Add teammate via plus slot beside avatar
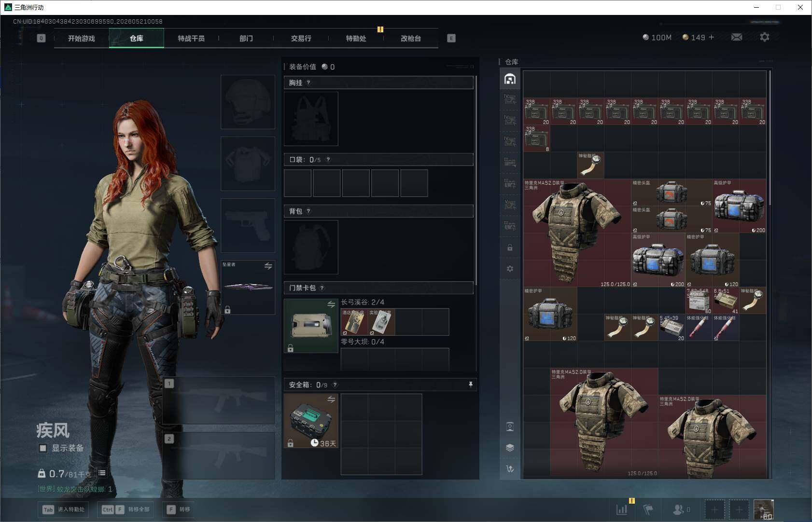The height and width of the screenshot is (522, 812). tap(739, 509)
